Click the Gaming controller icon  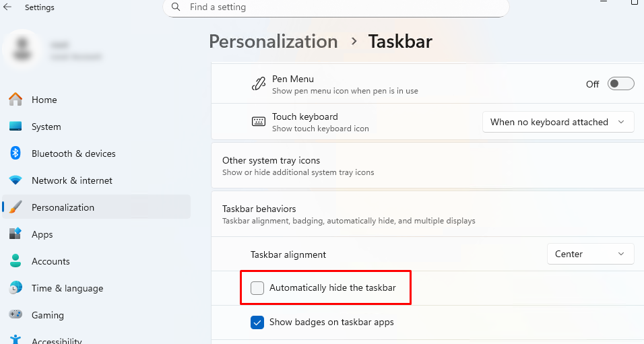(x=15, y=315)
